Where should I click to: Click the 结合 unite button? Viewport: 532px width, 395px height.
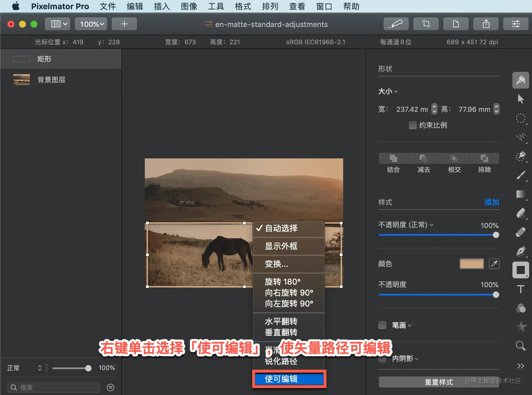[x=393, y=158]
